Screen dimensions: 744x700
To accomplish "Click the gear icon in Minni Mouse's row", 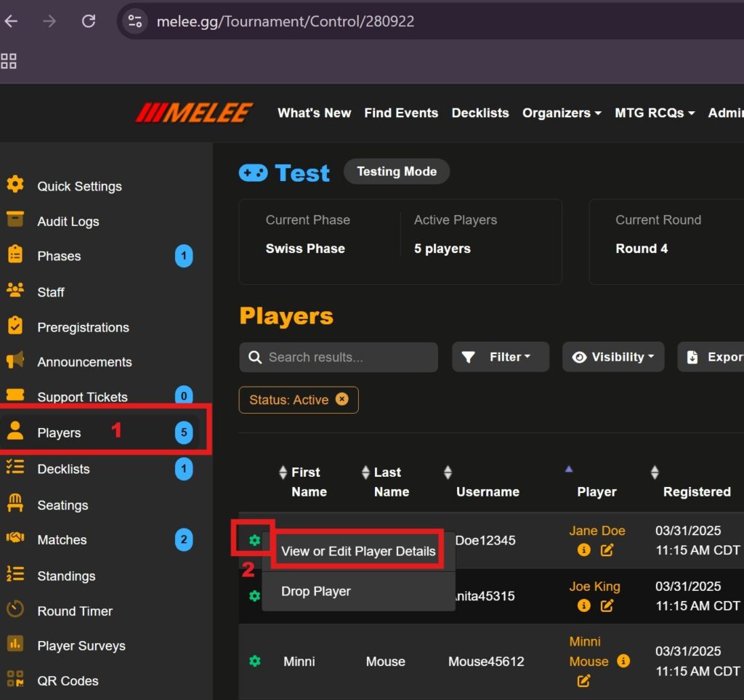I will point(254,661).
